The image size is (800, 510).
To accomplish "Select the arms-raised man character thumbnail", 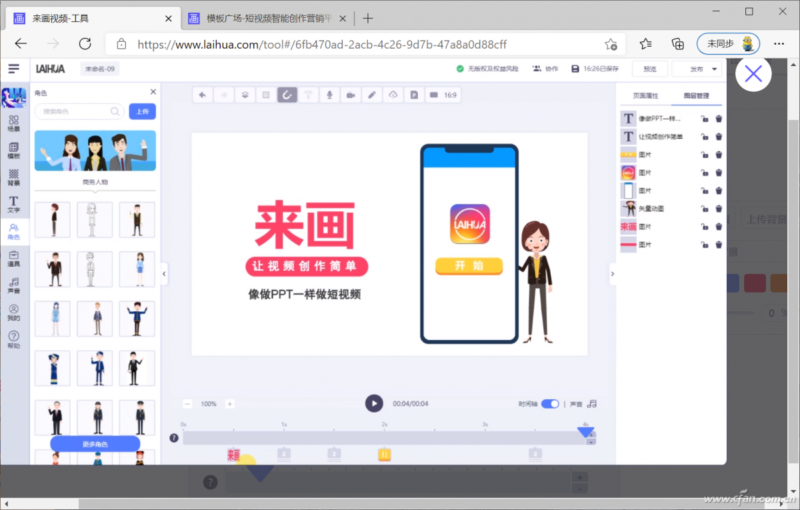I will (137, 318).
